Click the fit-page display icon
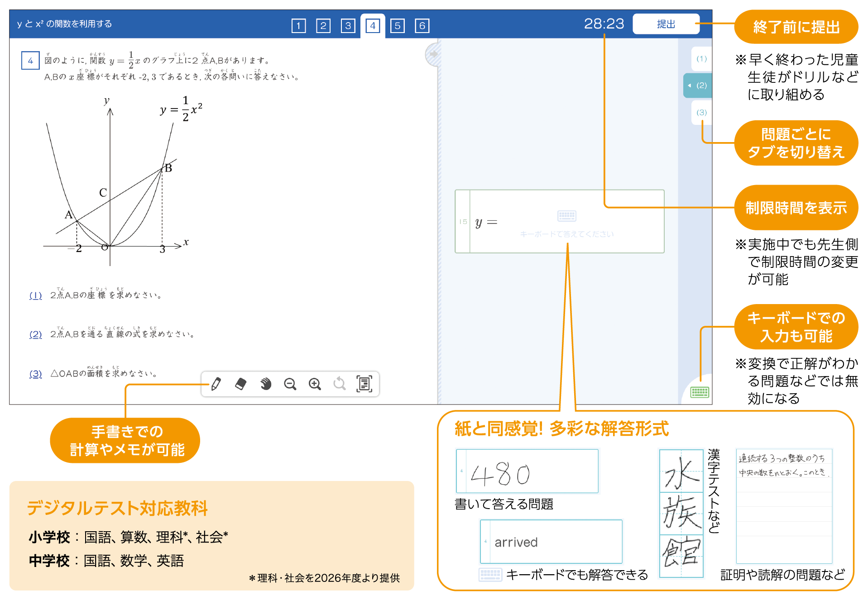This screenshot has width=868, height=600. [364, 384]
